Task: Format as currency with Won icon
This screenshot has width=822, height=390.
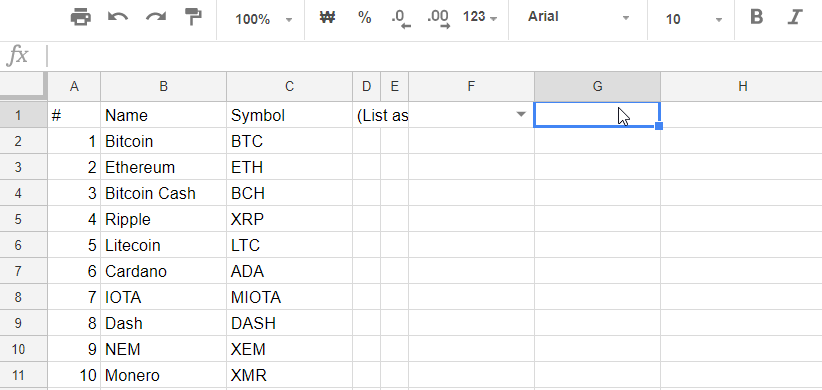Action: point(327,18)
